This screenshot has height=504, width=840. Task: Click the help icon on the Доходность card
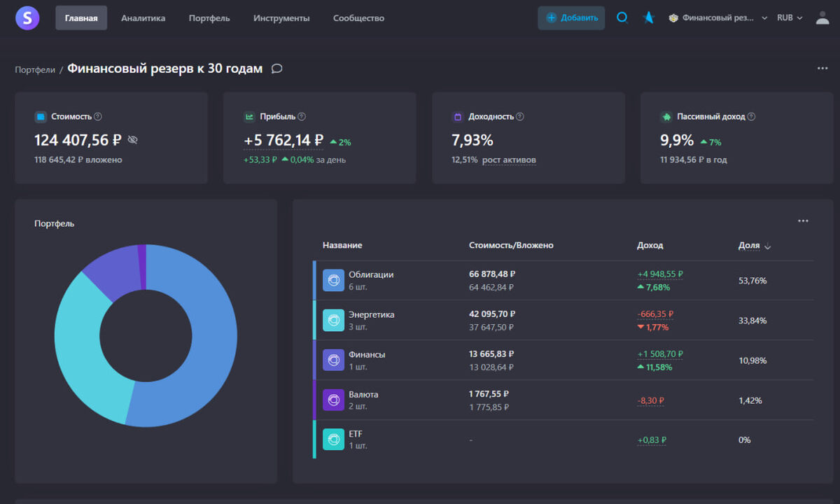pos(518,116)
